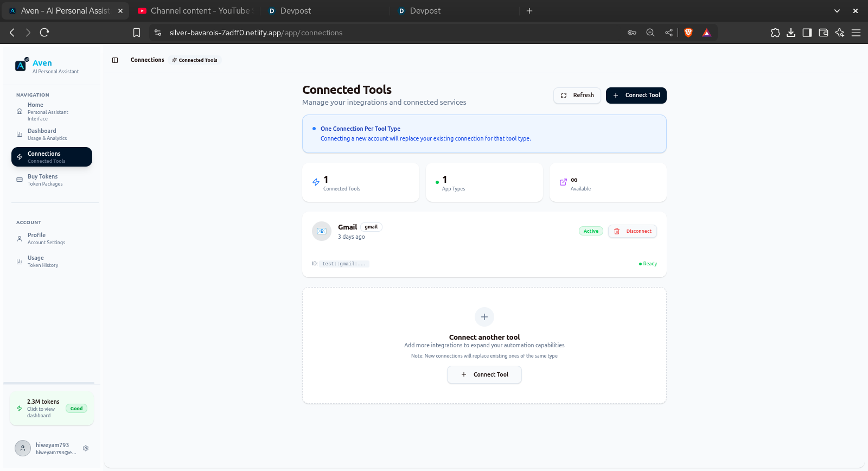Click the Brave Shields lion icon
The width and height of the screenshot is (868, 471).
688,33
